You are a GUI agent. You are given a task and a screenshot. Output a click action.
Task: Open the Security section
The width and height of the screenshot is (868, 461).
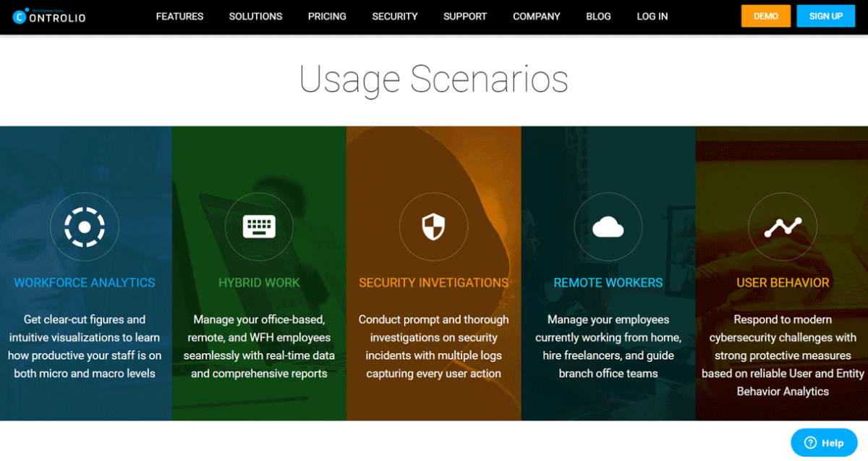(394, 16)
